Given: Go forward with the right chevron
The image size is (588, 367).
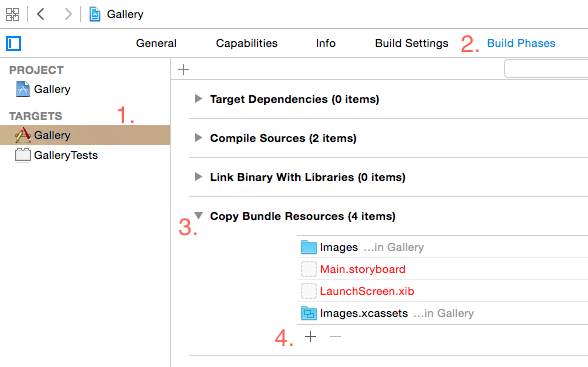Looking at the screenshot, I should pos(68,14).
